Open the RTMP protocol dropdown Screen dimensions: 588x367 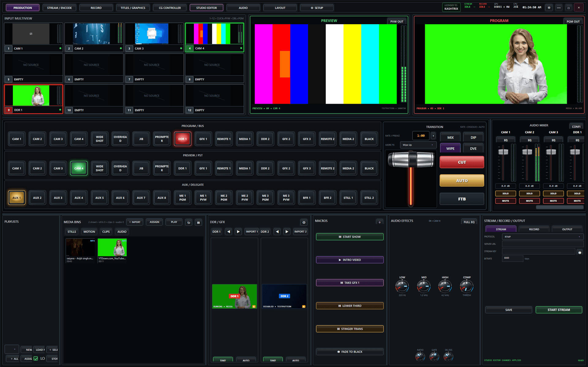[543, 237]
